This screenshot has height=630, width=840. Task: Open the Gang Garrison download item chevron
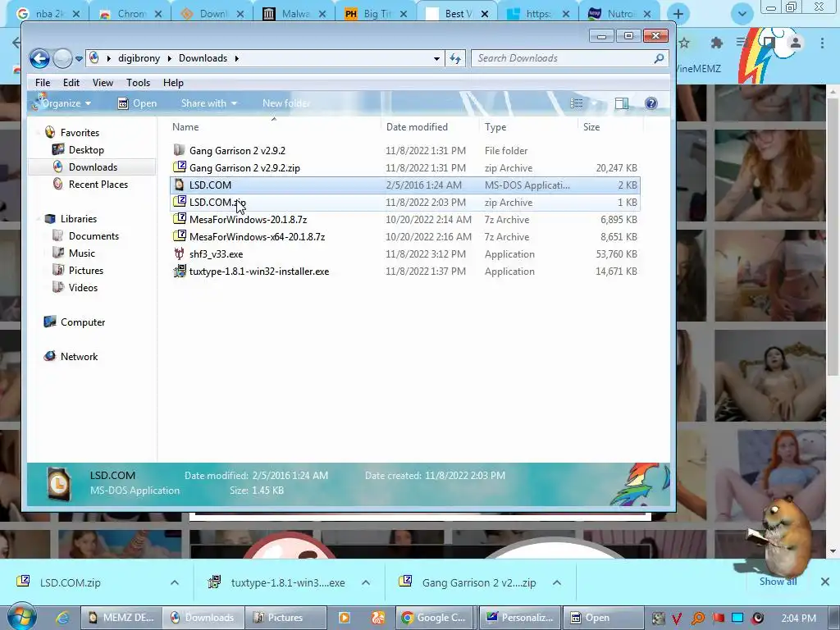click(557, 582)
